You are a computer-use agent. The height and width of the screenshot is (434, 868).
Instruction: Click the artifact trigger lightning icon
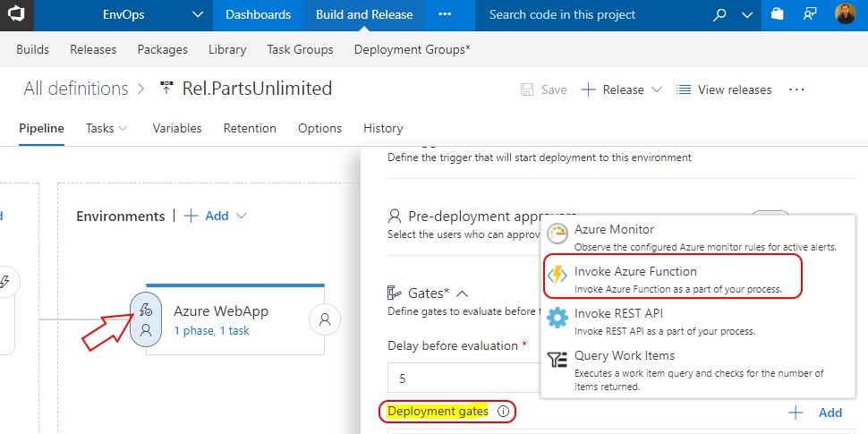tap(5, 282)
